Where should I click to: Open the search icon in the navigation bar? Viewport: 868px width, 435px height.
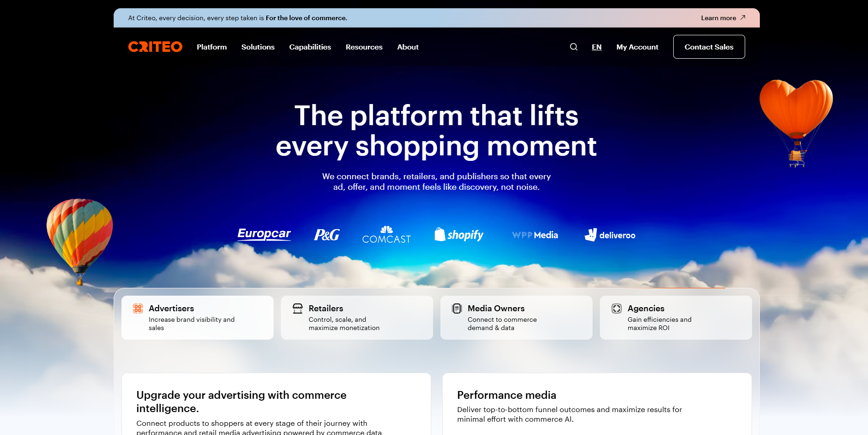tap(573, 47)
